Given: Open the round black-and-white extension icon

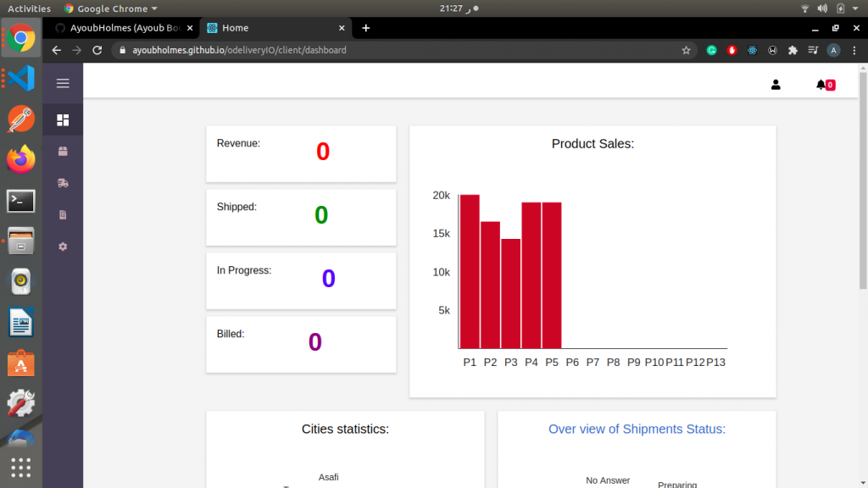Looking at the screenshot, I should coord(772,50).
